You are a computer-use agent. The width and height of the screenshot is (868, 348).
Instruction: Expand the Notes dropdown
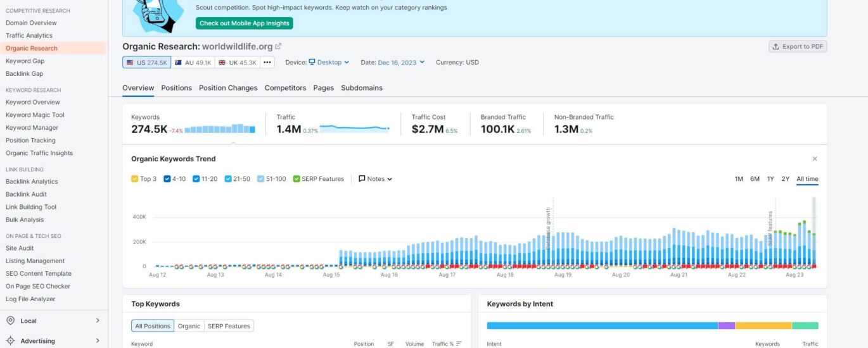[376, 179]
